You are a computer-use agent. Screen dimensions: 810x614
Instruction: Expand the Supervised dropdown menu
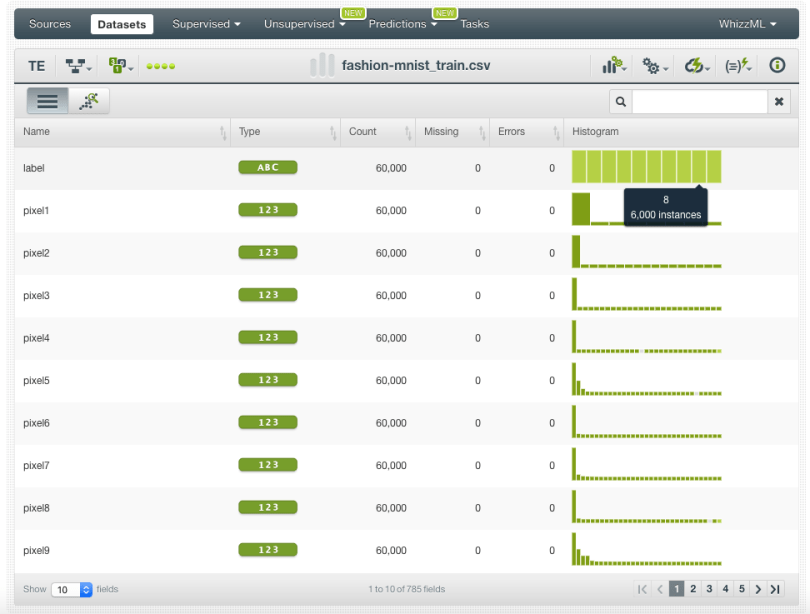(206, 24)
